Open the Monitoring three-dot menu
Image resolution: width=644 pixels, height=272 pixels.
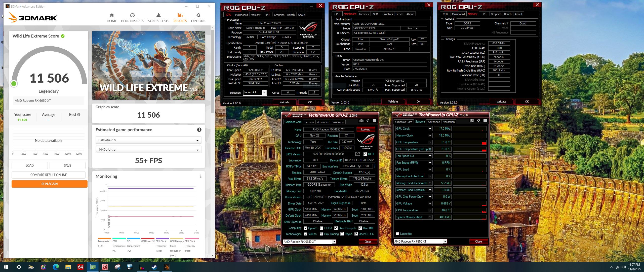click(x=201, y=176)
